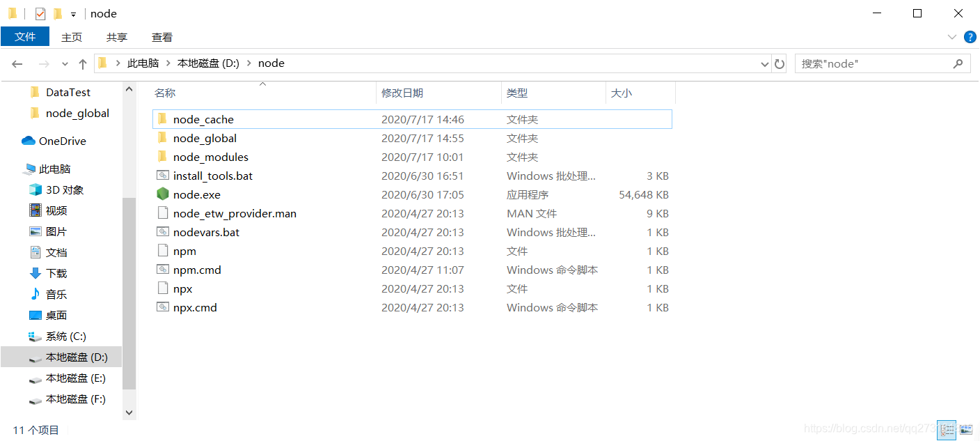980x441 pixels.
Task: Click node segment in the address breadcrumb
Action: (271, 63)
